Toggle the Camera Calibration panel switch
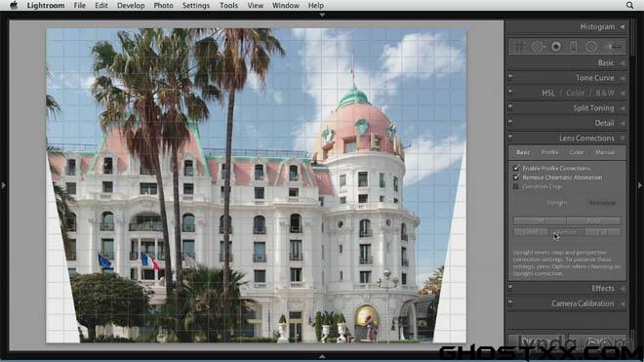The image size is (644, 362). coord(510,302)
